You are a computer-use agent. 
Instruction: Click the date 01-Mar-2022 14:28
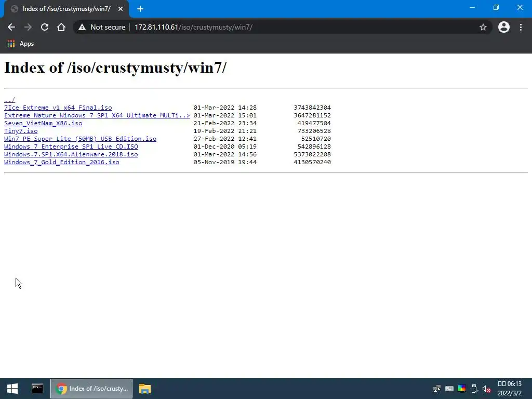click(x=225, y=108)
